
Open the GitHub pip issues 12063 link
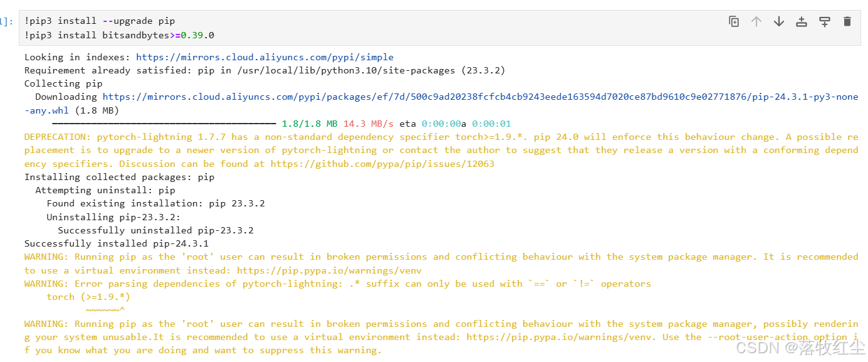pos(382,164)
